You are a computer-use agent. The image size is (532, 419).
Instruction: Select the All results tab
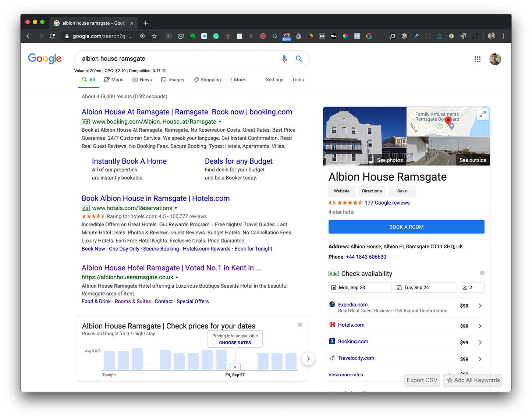coord(89,80)
